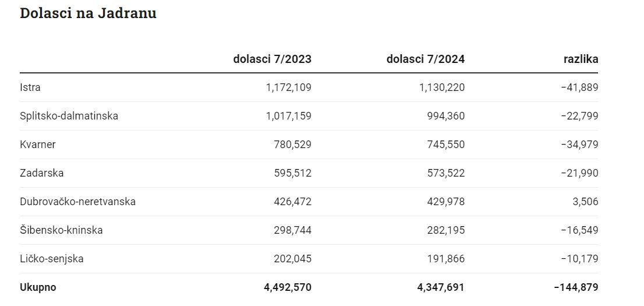Click the total difference value −144,879
This screenshot has height=306, width=644.
click(576, 287)
